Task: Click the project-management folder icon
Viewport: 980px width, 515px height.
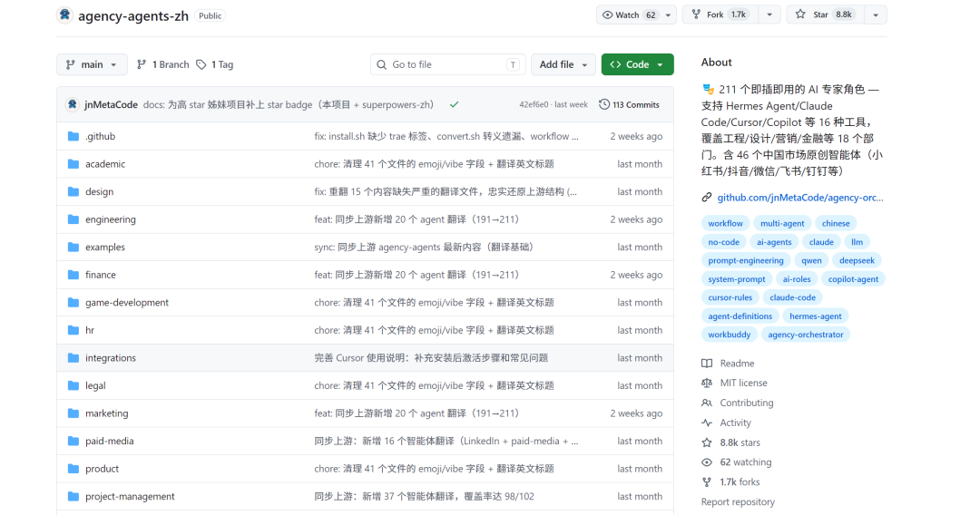Action: click(73, 496)
